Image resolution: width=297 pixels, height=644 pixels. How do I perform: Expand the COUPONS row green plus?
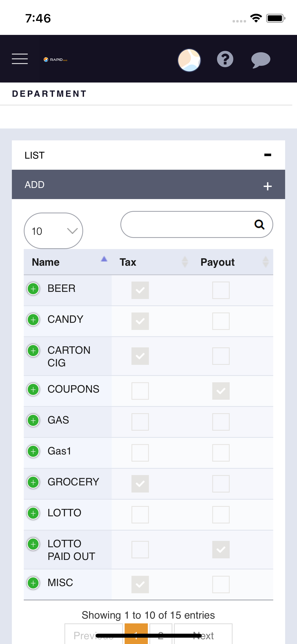point(33,389)
